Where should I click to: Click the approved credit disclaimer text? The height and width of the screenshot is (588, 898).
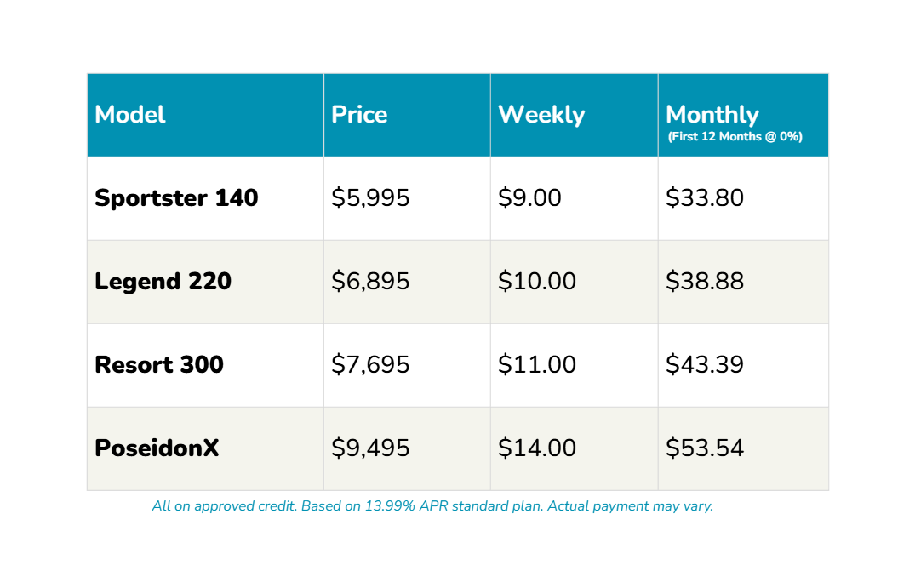432,506
